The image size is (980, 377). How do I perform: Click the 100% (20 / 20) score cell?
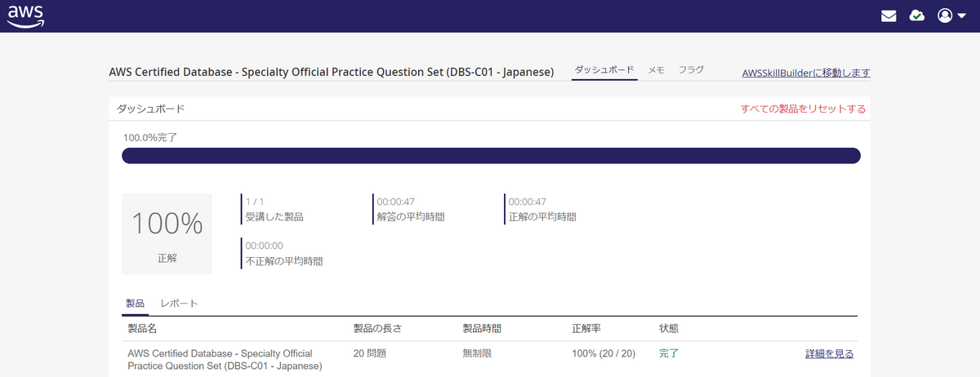[x=604, y=353]
